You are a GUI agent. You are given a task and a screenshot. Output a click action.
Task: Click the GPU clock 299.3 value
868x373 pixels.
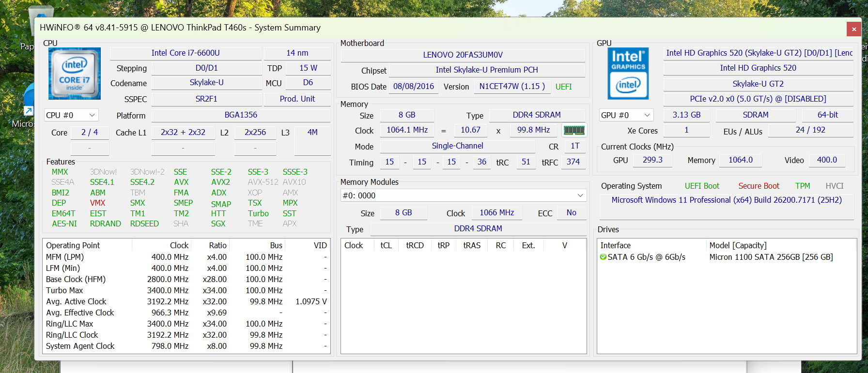click(x=652, y=160)
